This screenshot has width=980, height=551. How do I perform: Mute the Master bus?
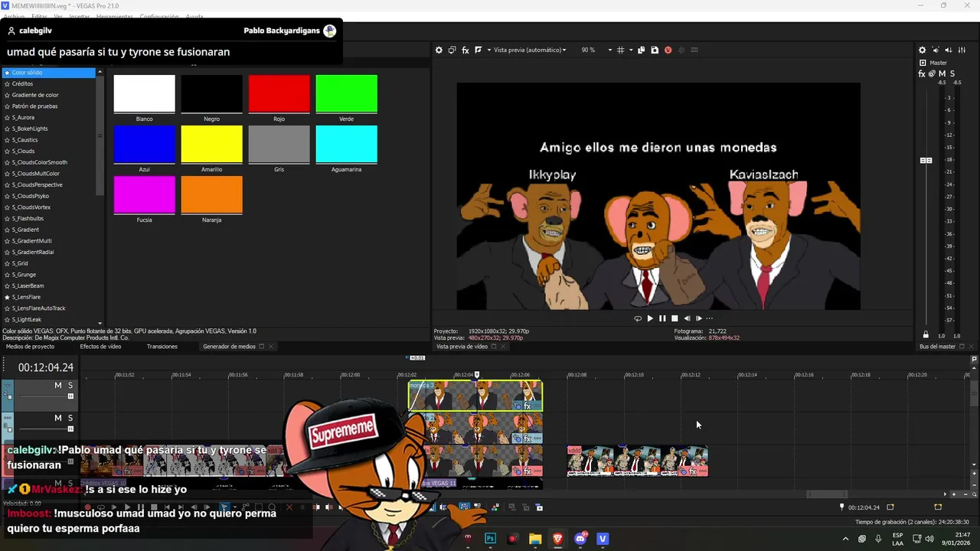point(942,73)
